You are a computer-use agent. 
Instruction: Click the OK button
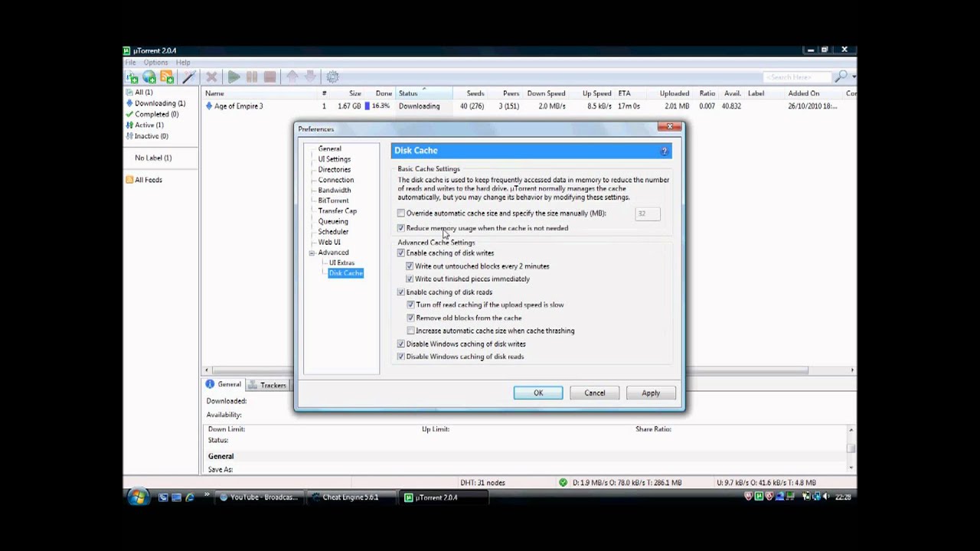(538, 393)
